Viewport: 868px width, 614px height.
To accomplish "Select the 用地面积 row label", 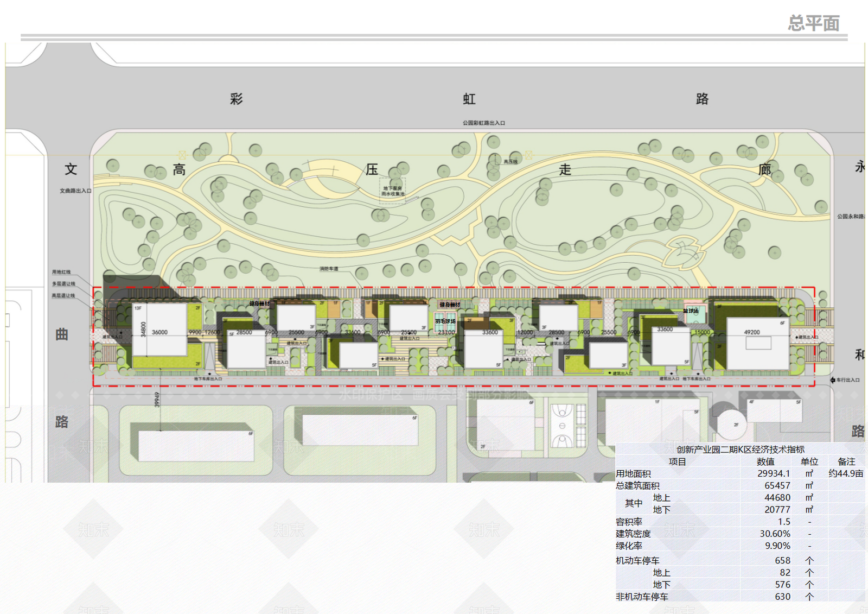I will (x=633, y=474).
